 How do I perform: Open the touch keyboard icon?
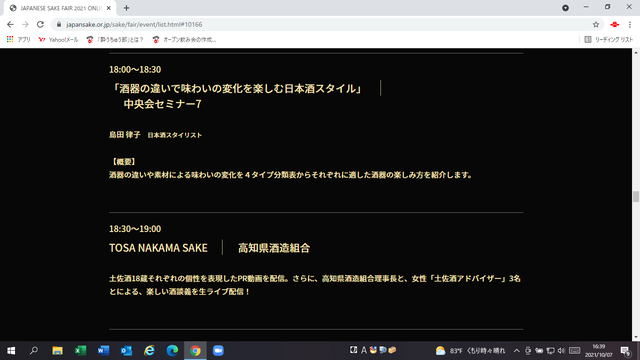(575, 351)
